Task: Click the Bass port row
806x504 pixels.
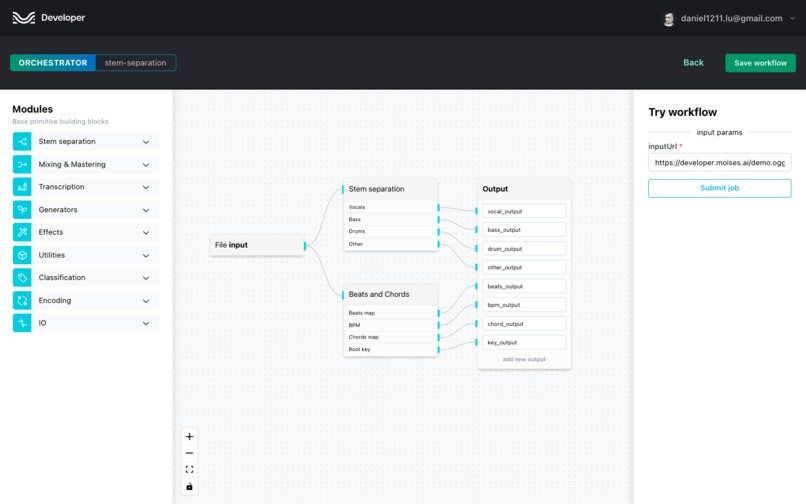Action: tap(390, 220)
